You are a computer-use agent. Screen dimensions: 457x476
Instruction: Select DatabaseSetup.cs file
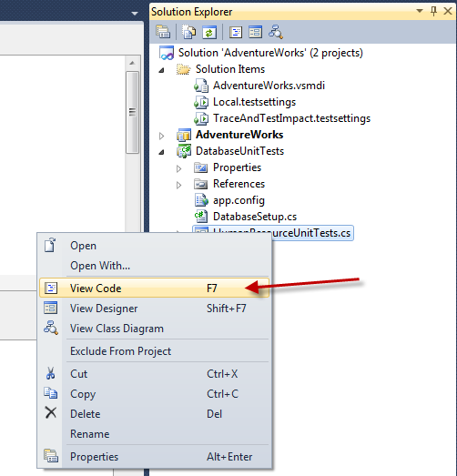coord(255,217)
